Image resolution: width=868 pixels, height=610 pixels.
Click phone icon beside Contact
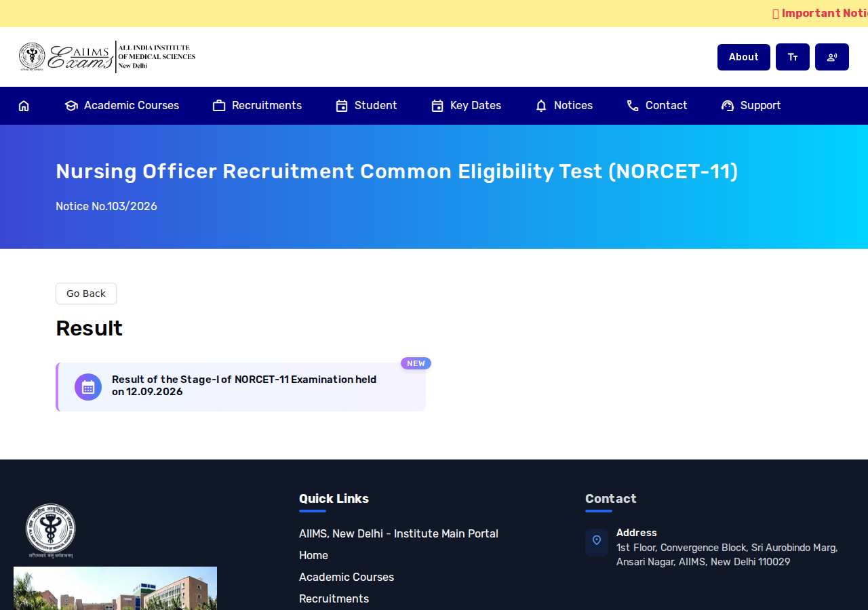(633, 106)
